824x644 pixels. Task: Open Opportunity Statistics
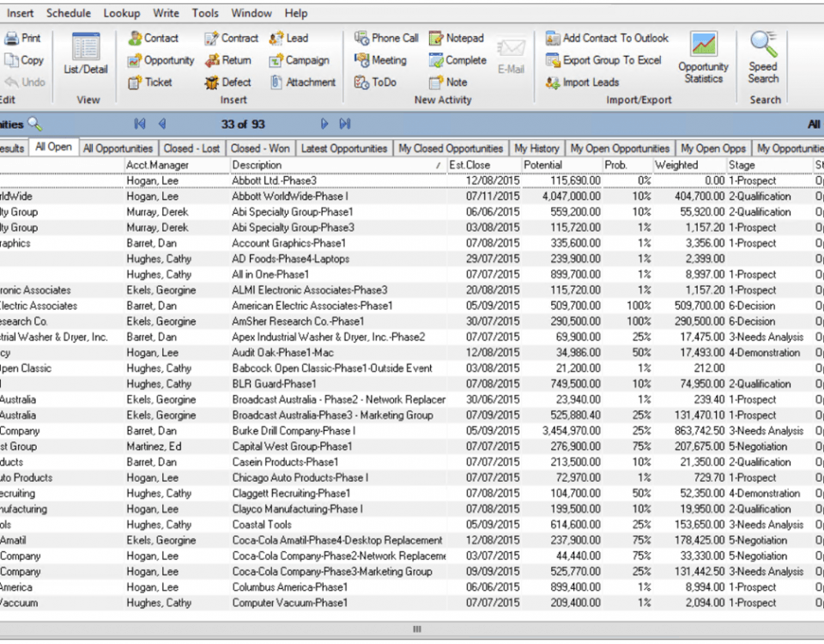coord(704,58)
